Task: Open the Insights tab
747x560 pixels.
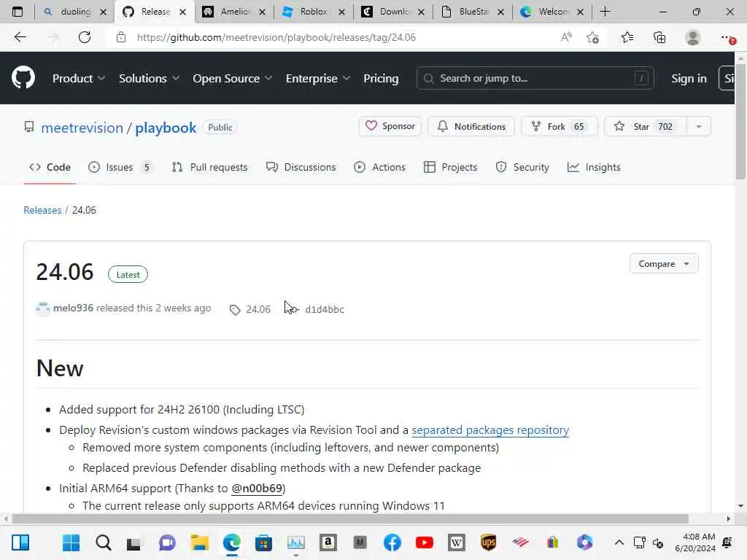Action: pos(594,167)
